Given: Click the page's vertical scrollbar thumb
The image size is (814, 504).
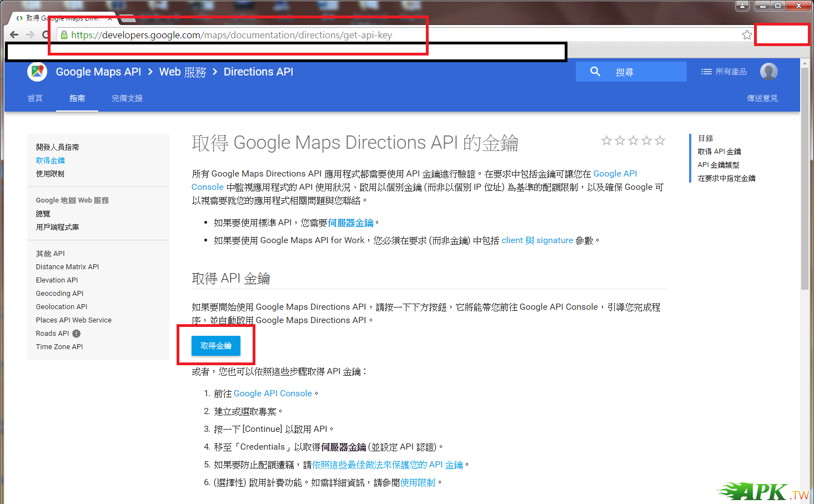Looking at the screenshot, I should [x=805, y=179].
